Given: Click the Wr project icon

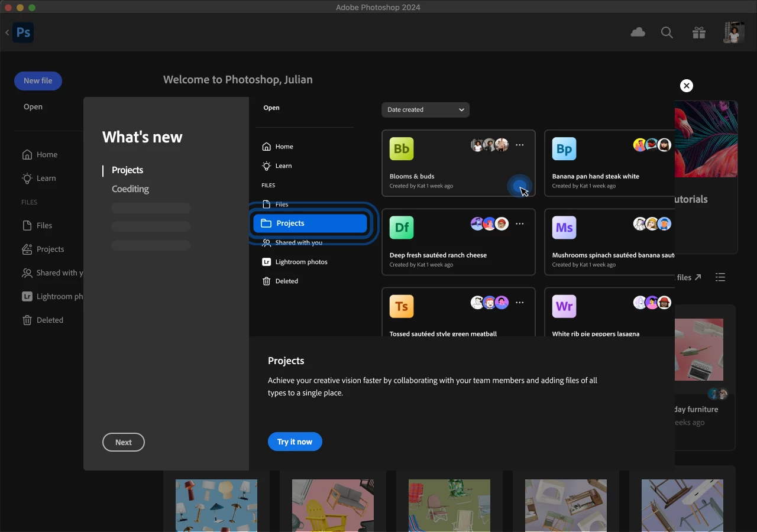Looking at the screenshot, I should [564, 306].
